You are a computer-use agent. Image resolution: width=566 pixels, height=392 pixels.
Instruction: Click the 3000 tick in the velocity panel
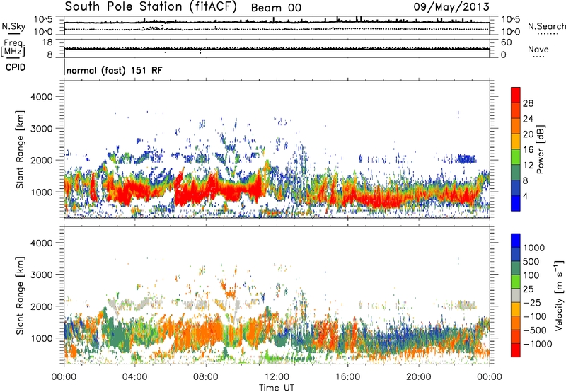coord(41,275)
